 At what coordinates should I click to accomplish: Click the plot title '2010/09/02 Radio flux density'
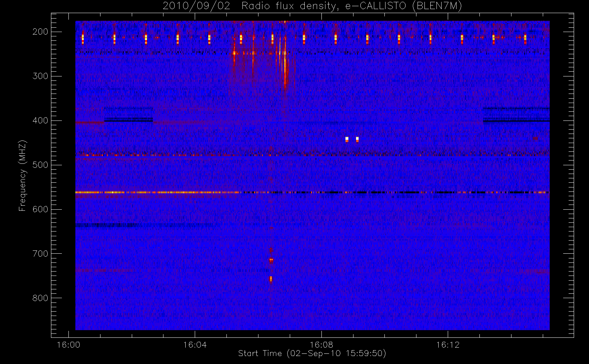point(312,6)
